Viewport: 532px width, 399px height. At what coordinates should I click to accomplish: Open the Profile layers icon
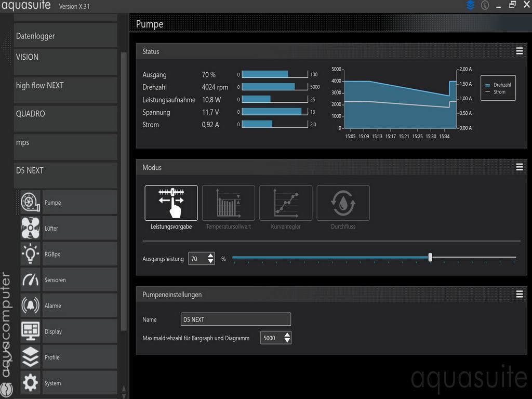pos(30,357)
